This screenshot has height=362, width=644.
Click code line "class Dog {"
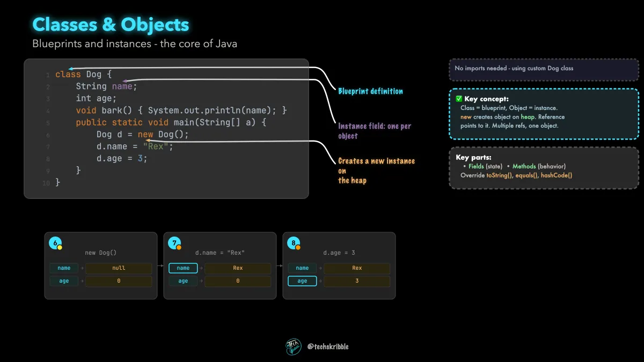coord(83,74)
